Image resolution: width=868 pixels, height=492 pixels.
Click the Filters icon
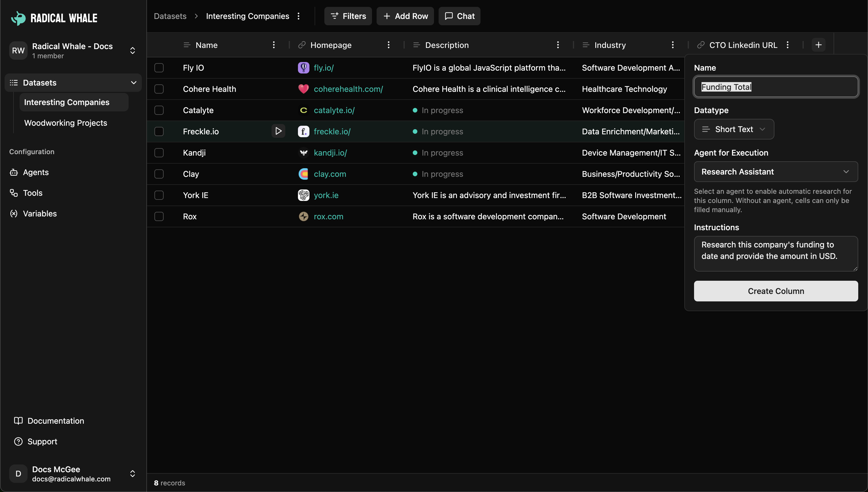pyautogui.click(x=334, y=16)
